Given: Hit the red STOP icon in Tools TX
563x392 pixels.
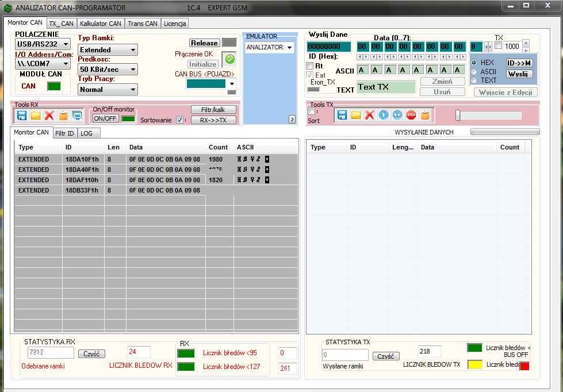Looking at the screenshot, I should (411, 115).
